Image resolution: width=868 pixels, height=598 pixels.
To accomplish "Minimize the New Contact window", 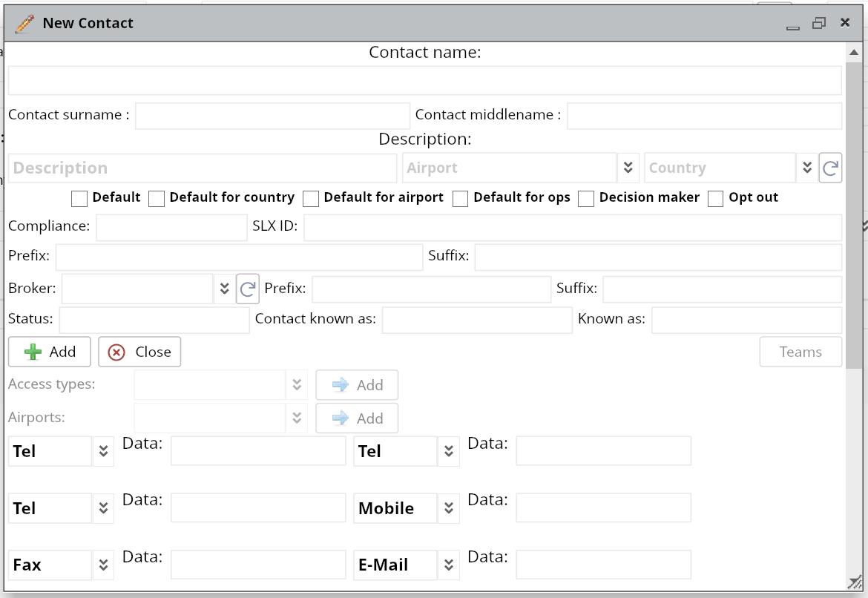I will click(x=793, y=24).
